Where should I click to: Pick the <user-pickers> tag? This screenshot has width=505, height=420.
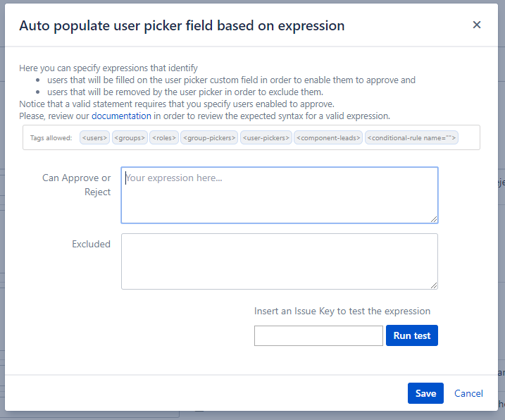[266, 138]
